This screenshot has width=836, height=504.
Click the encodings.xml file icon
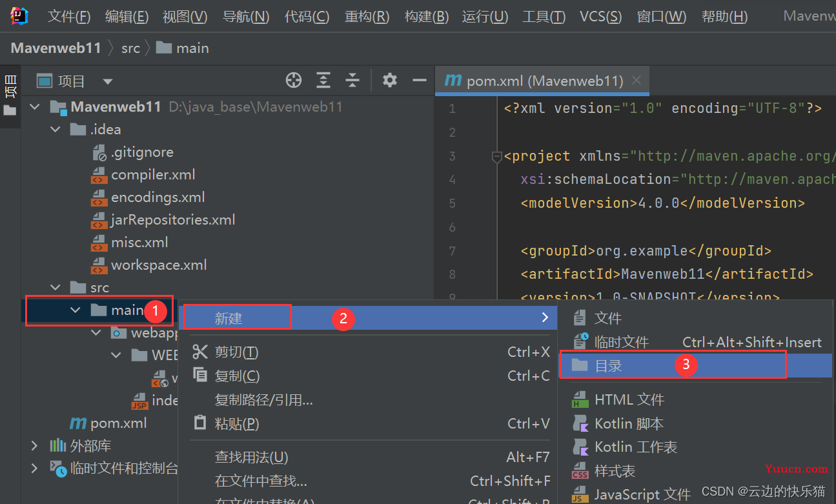click(99, 197)
